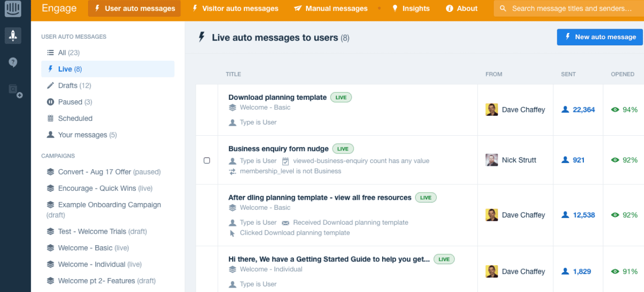This screenshot has width=644, height=292.
Task: Open the Manual messages tab
Action: coord(331,9)
